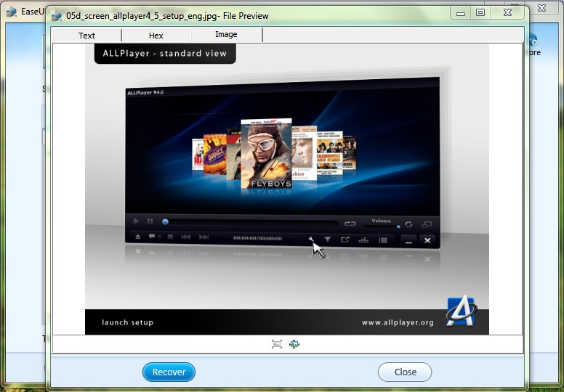Click the blue fit-image icon with inward arrows

coord(294,344)
